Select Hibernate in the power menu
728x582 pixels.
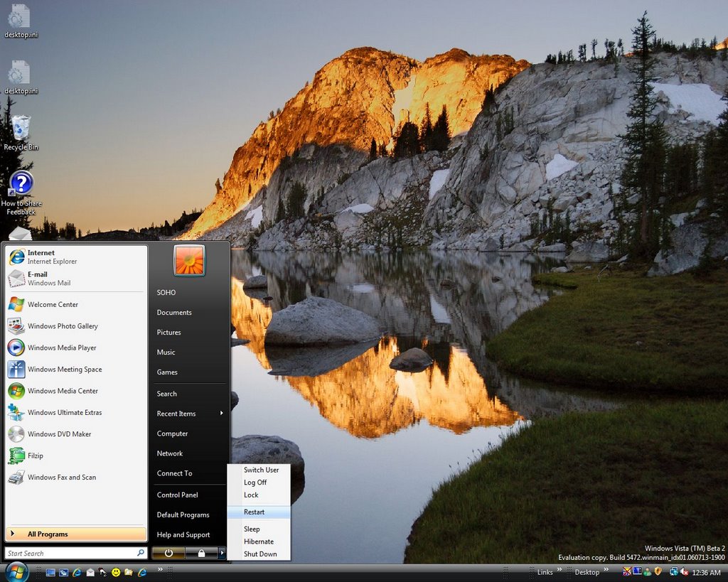[259, 541]
